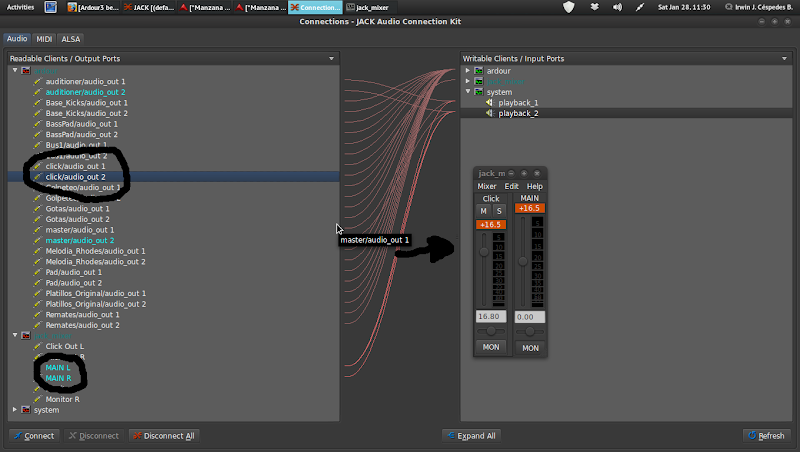800x452 pixels.
Task: Expand the system client in Output Ports
Action: click(x=14, y=409)
